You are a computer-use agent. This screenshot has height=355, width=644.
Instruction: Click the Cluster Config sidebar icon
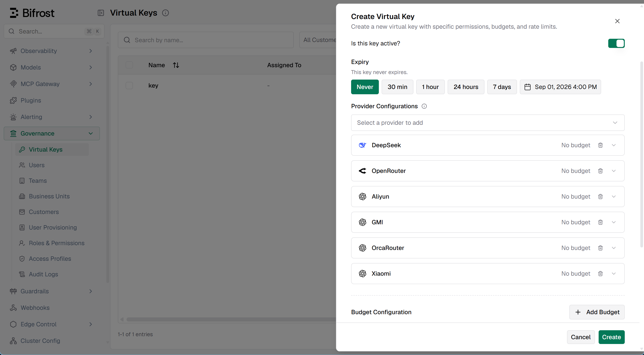(x=13, y=341)
